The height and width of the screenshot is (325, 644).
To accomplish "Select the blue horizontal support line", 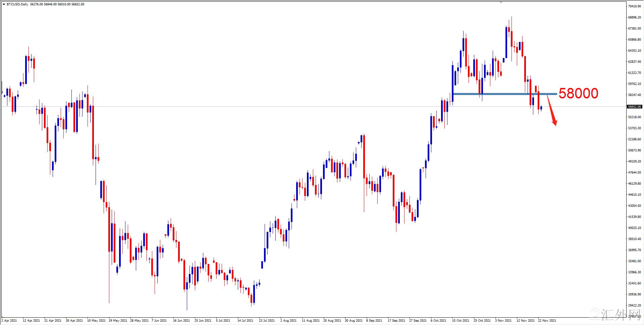I will pyautogui.click(x=503, y=94).
